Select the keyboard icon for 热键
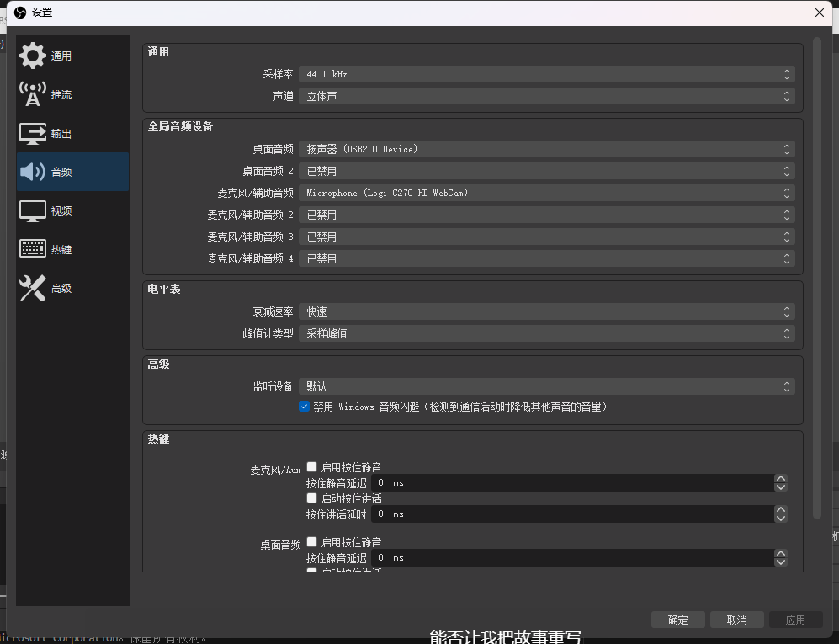The height and width of the screenshot is (644, 839). coord(33,249)
